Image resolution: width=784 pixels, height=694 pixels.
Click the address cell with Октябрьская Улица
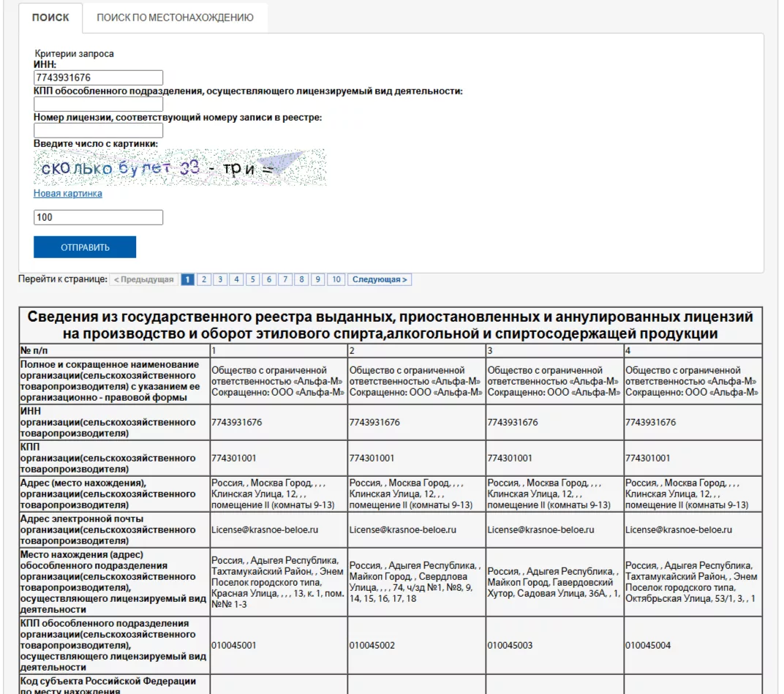point(693,582)
